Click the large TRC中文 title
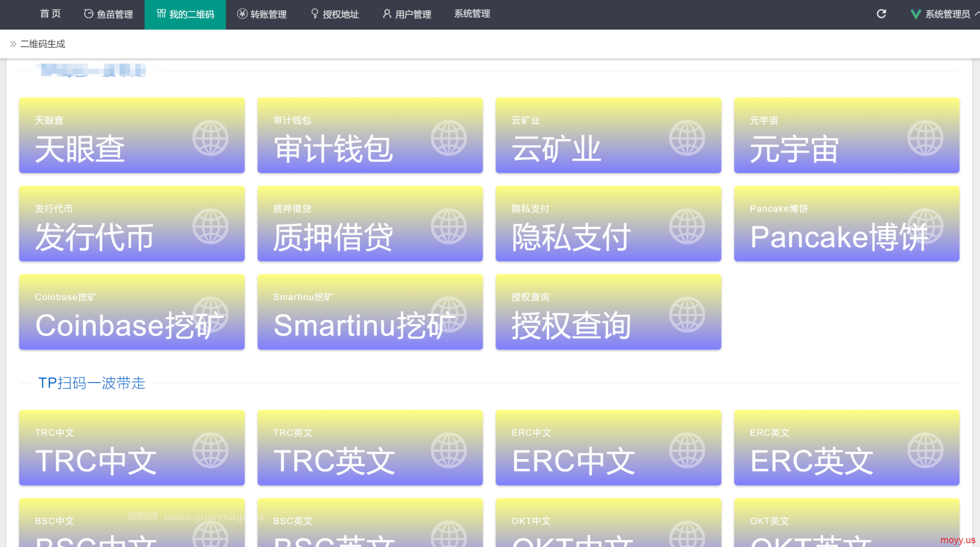The width and height of the screenshot is (980, 547). pyautogui.click(x=96, y=461)
